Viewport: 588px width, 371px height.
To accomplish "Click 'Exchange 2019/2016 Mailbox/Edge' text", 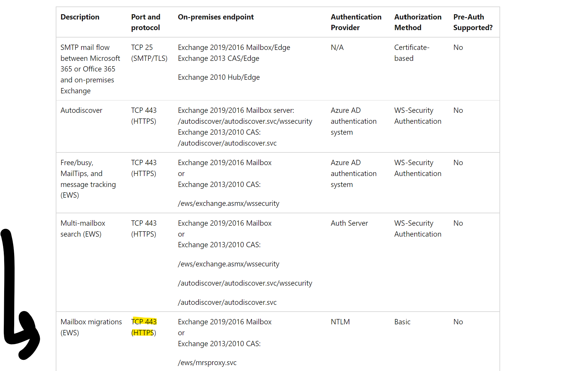I will 234,48.
